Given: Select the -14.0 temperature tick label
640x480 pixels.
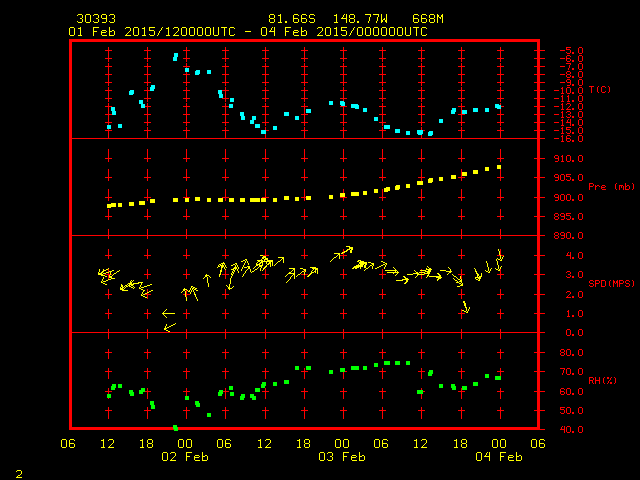Looking at the screenshot, I should 569,122.
